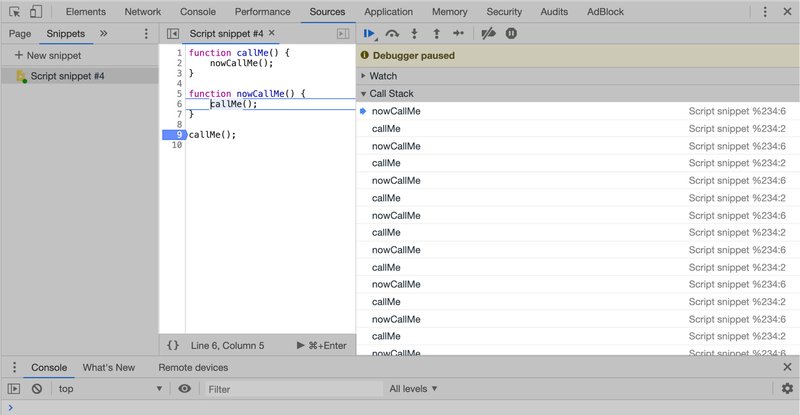Deactivate breakpoints toggle

pos(488,34)
